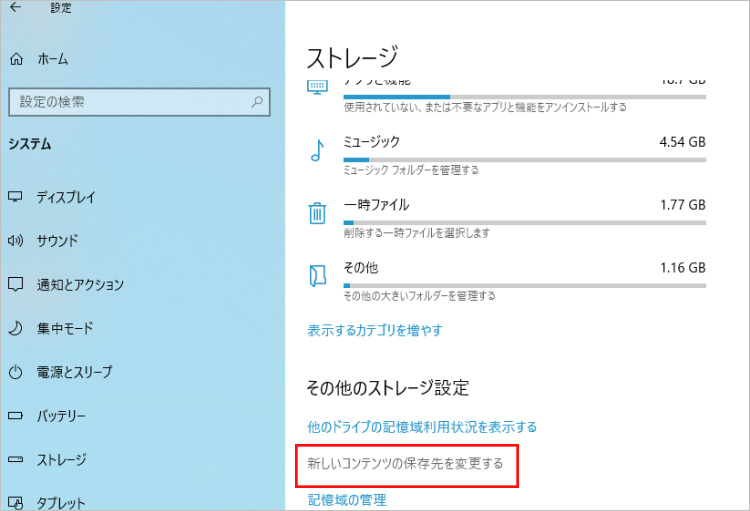Click the Display monitor icon
750x511 pixels.
coord(15,197)
